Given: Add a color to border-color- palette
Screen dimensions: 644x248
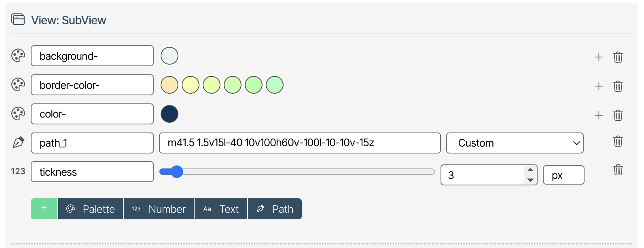Looking at the screenshot, I should [x=599, y=86].
